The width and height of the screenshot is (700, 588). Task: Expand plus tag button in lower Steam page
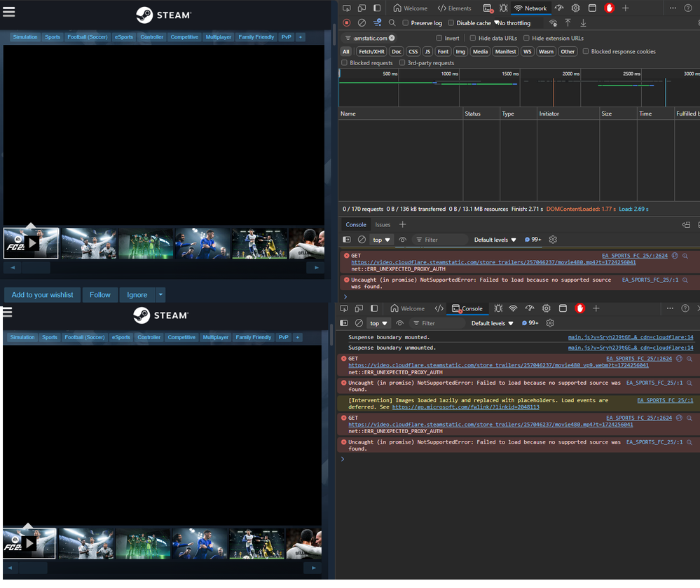(298, 338)
